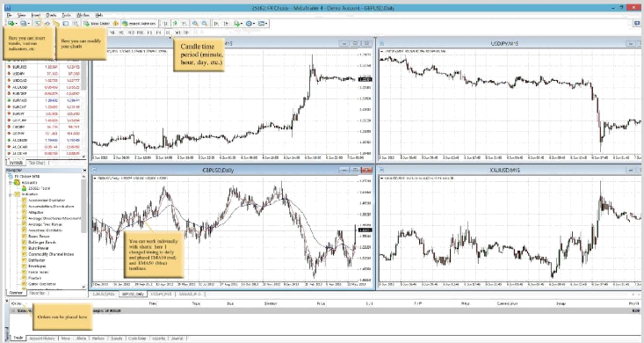Screen dimensions: 644x343
Task: Toggle the Expert Advisors auto-trading button
Action: click(x=140, y=24)
